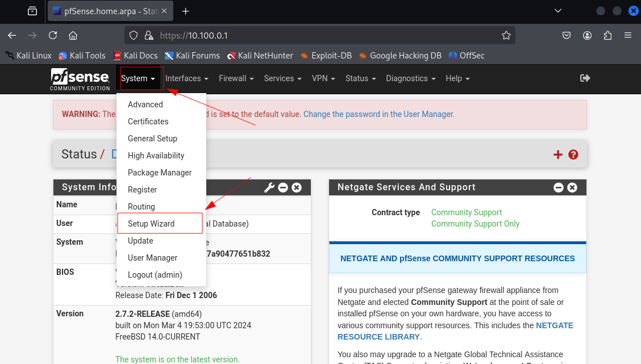Select Advanced from System menu
The height and width of the screenshot is (364, 641).
[x=161, y=104]
